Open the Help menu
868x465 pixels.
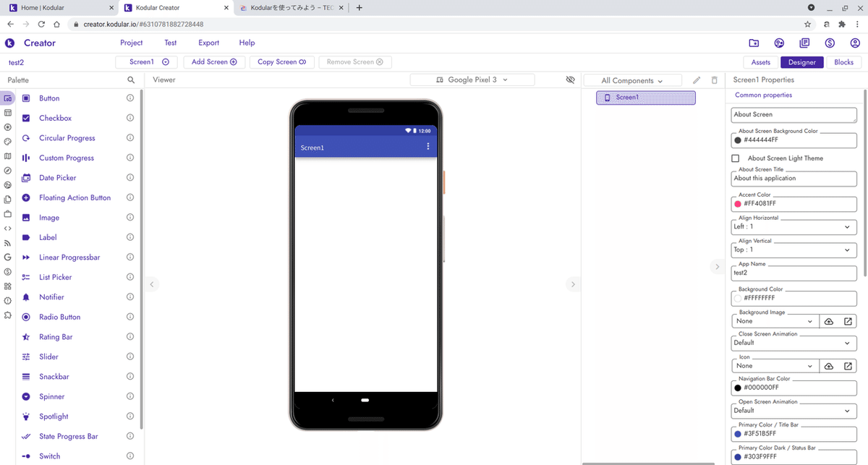tap(247, 43)
